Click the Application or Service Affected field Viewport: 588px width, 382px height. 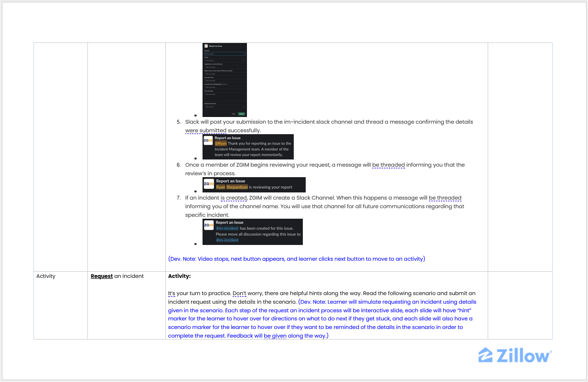(x=225, y=67)
